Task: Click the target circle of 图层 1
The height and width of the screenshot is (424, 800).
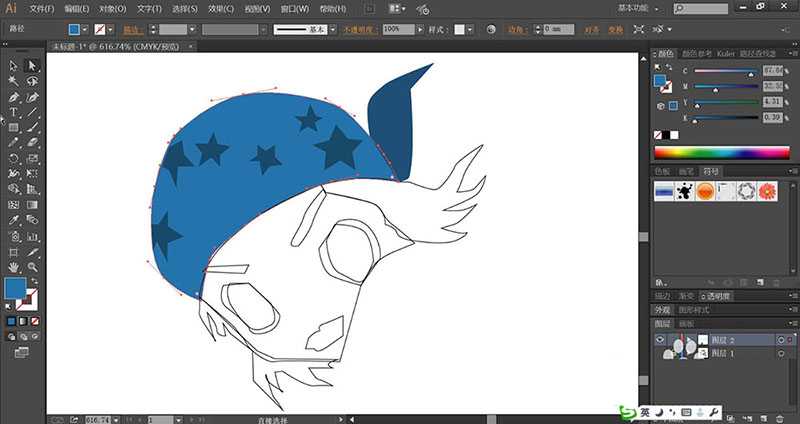Action: [x=780, y=354]
